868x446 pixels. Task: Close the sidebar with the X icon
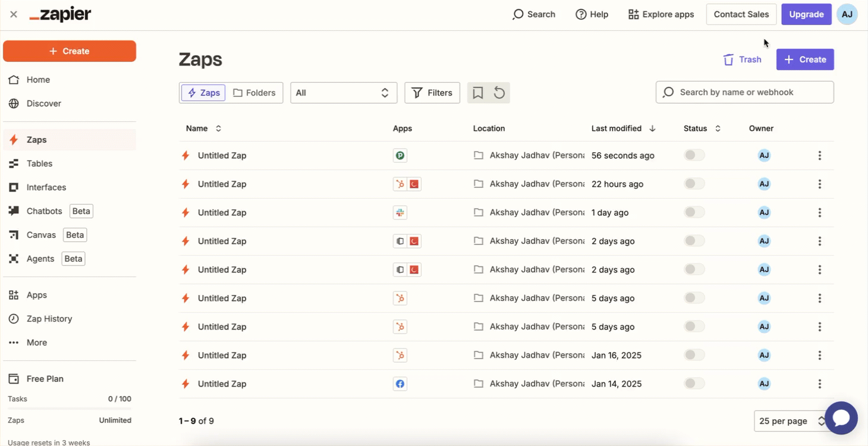14,14
